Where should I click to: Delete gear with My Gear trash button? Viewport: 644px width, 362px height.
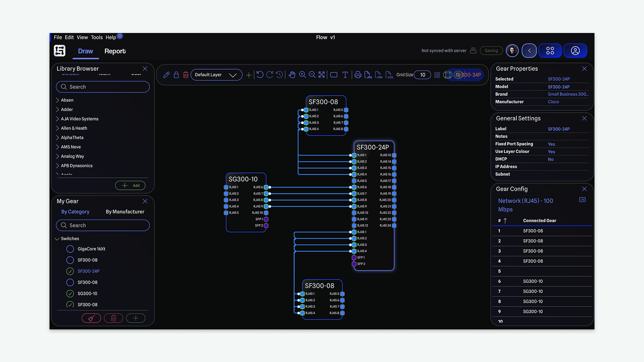point(114,318)
